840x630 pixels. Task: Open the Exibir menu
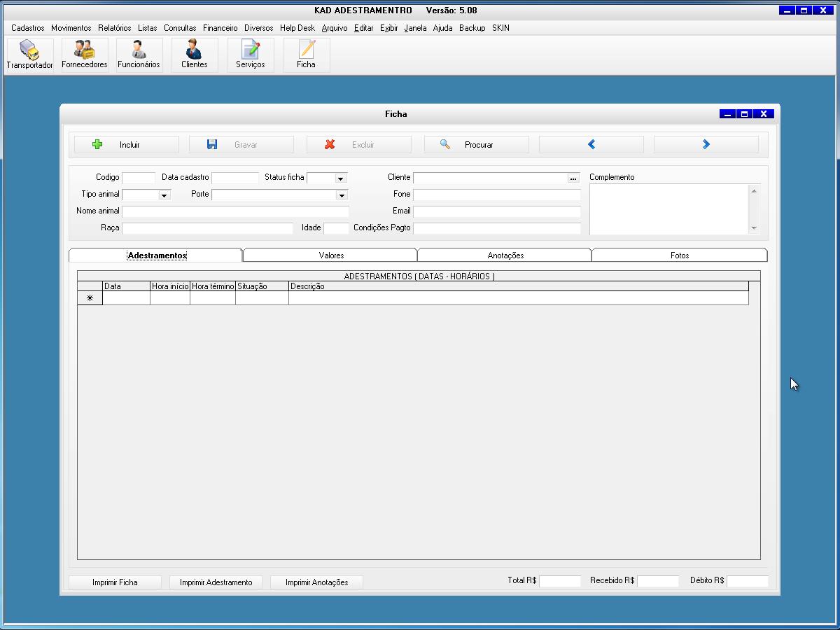(x=389, y=28)
